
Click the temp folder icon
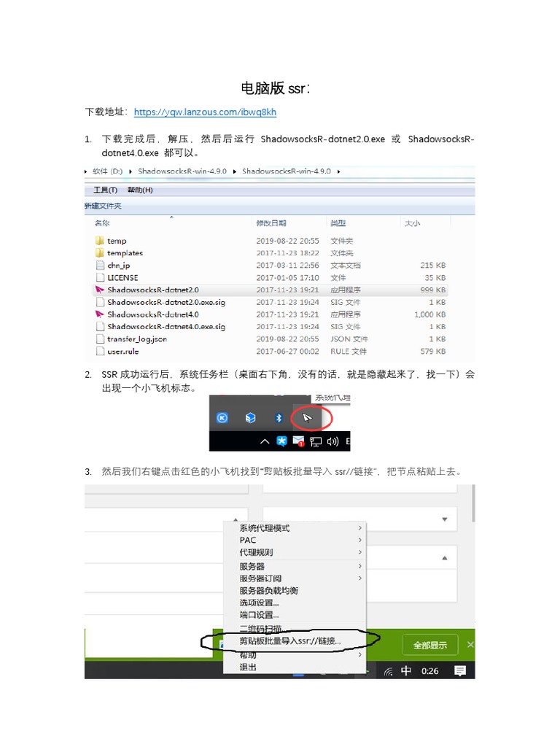pyautogui.click(x=99, y=241)
